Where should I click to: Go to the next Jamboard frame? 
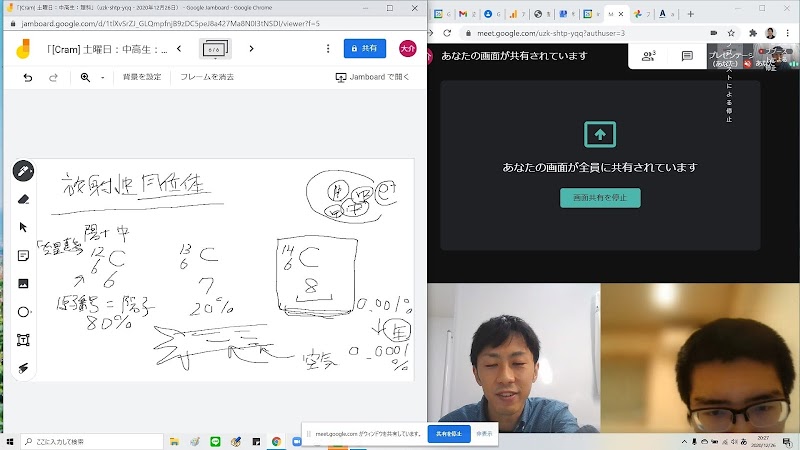coord(251,48)
